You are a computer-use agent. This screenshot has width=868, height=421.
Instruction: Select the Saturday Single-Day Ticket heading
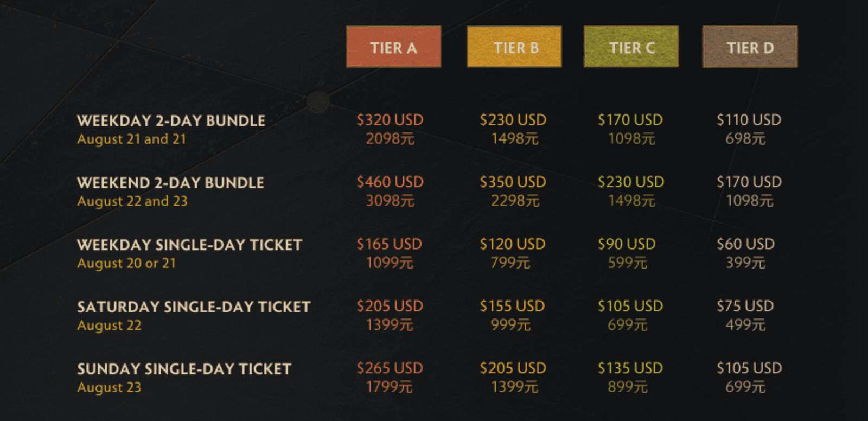tap(194, 307)
